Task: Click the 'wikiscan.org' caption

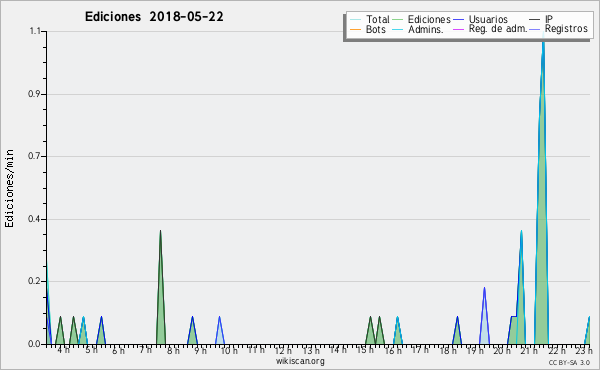Action: point(300,361)
